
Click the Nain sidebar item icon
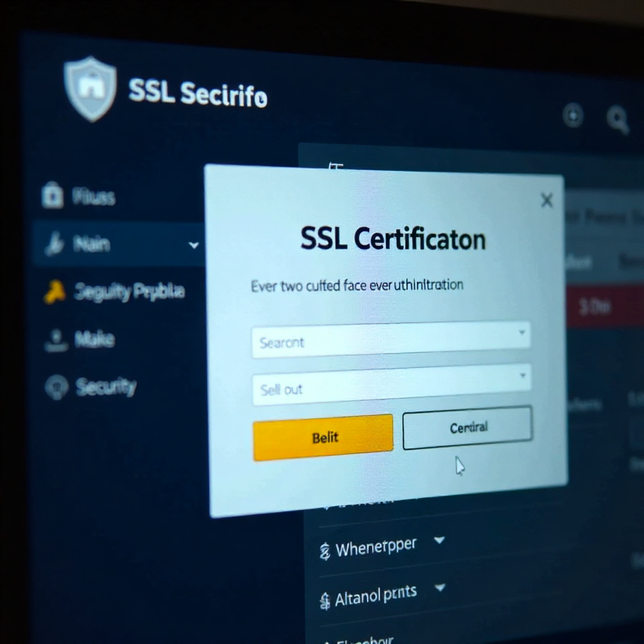[x=55, y=243]
